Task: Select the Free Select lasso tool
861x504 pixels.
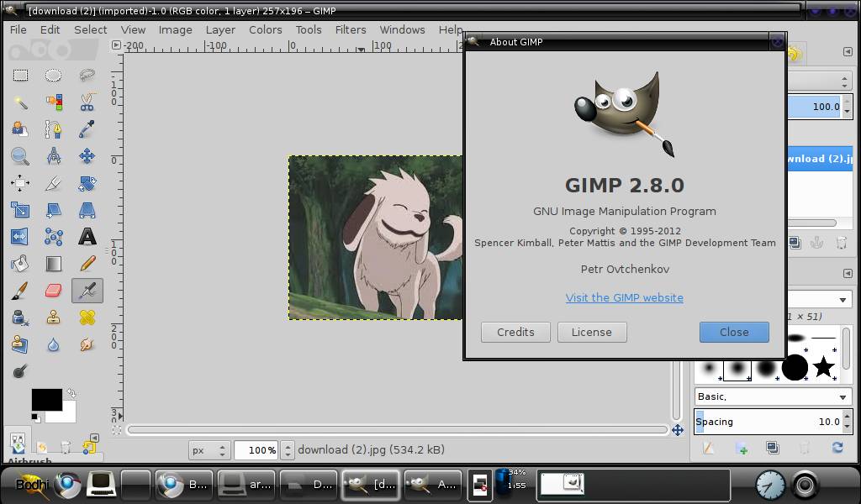Action: coord(87,75)
